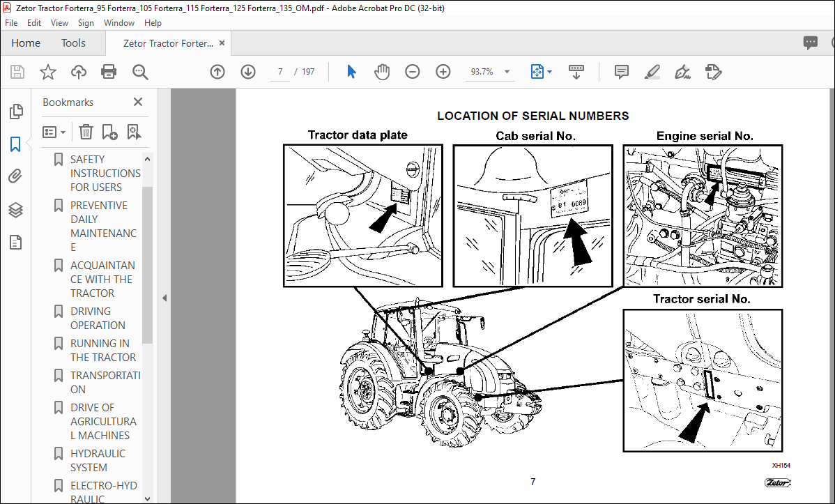Select the arrow Selection tool

point(351,71)
